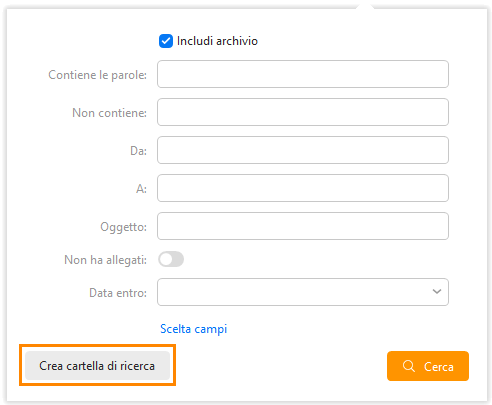Focus the Contiene le parole text field

click(303, 74)
